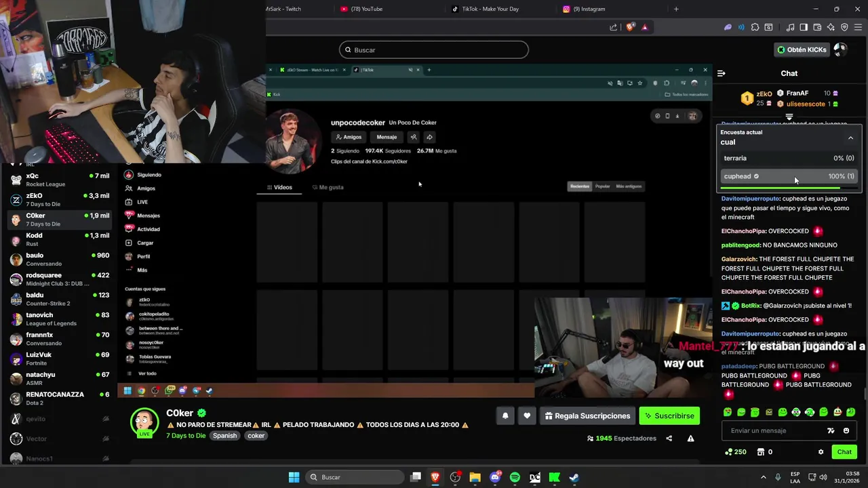
Task: Click the first green emote in quick row
Action: pos(728,412)
